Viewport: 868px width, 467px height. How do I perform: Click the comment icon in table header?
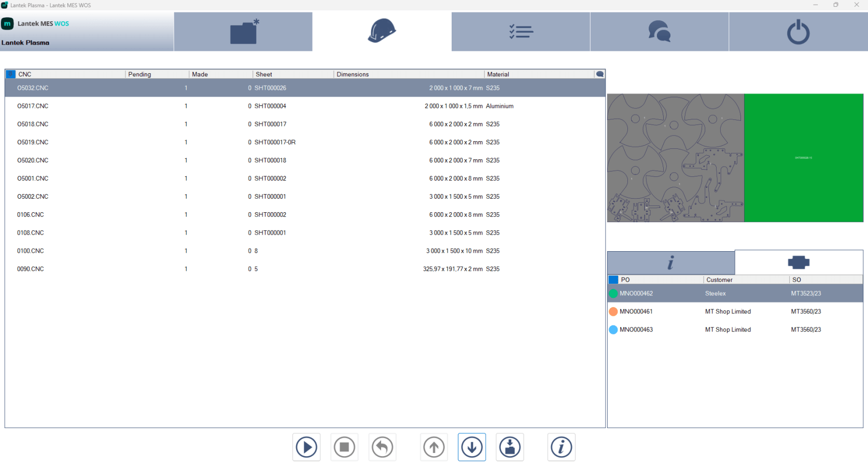point(600,74)
